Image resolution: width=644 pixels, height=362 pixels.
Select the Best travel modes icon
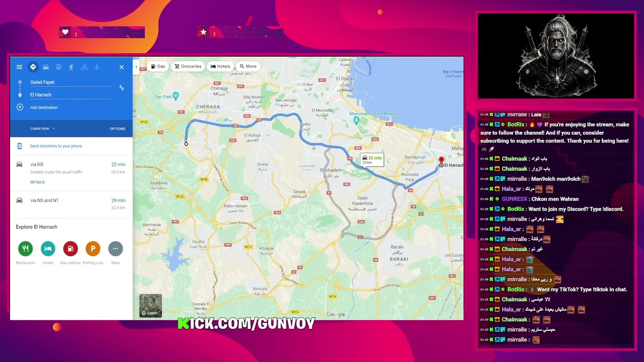33,67
